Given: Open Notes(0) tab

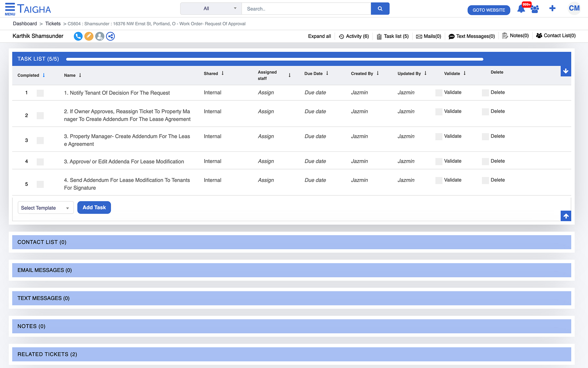Looking at the screenshot, I should 515,36.
